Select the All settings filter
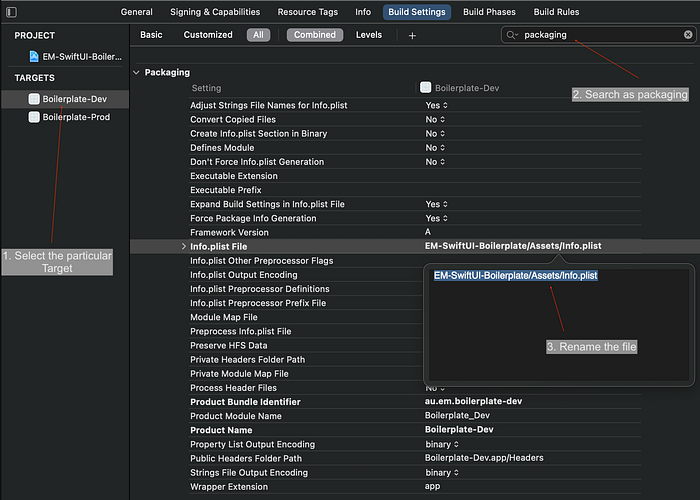Image resolution: width=700 pixels, height=500 pixels. point(258,35)
